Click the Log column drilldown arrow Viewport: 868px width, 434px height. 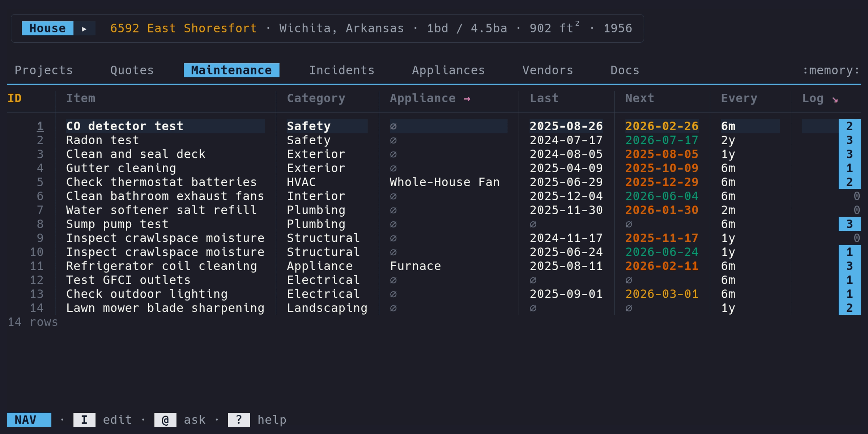click(835, 99)
